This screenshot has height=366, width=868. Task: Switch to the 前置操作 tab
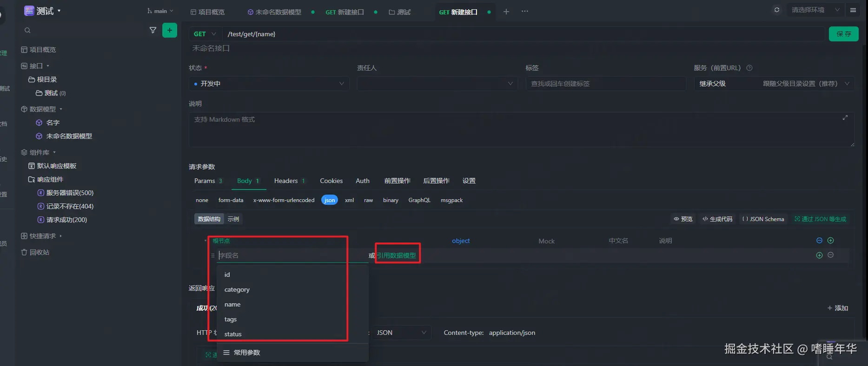[x=398, y=181]
